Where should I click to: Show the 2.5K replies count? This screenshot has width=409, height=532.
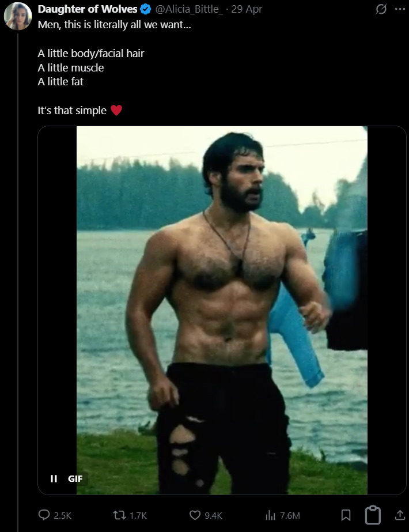[x=62, y=516]
